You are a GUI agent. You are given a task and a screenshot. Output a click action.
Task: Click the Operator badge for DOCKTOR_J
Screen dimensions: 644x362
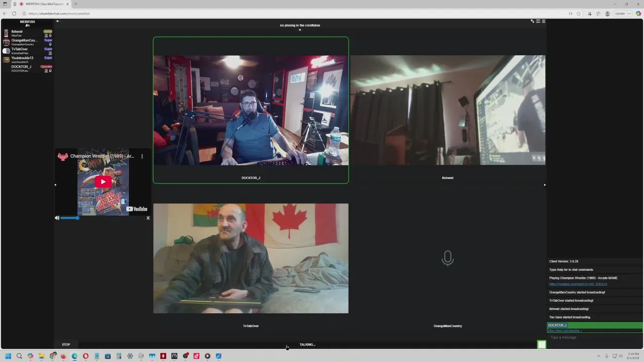click(46, 66)
